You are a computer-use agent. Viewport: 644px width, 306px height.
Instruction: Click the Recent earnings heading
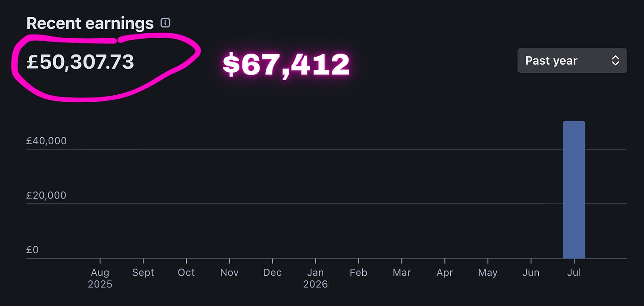pyautogui.click(x=90, y=23)
